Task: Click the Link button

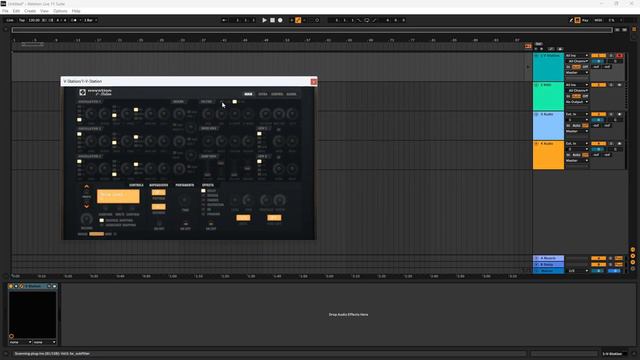Action: pyautogui.click(x=10, y=20)
